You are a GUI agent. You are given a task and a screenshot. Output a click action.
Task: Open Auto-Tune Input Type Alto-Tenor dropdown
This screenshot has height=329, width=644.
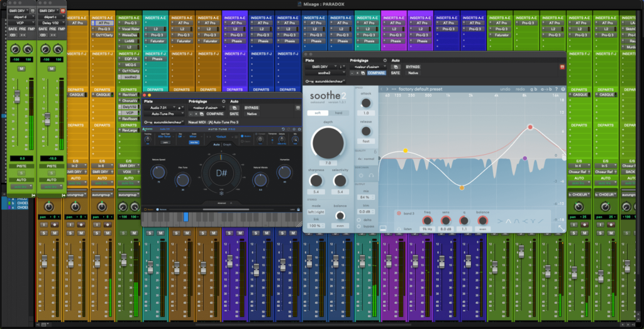click(x=166, y=137)
